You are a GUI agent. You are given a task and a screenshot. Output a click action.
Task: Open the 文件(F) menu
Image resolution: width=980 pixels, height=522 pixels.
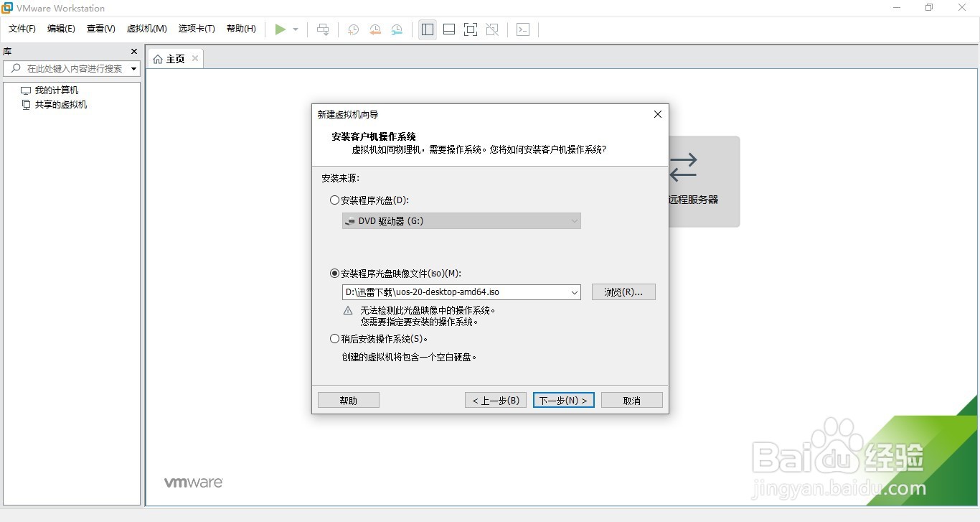click(22, 29)
